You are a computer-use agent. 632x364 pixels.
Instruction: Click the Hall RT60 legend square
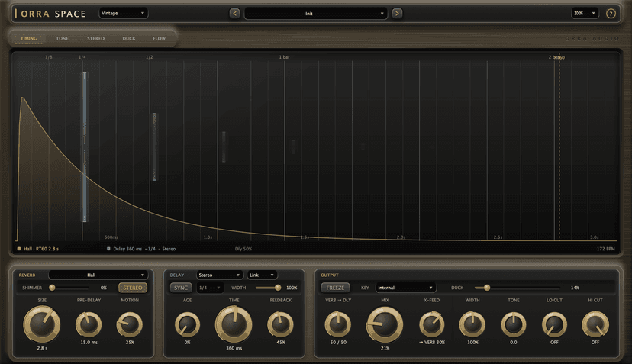[x=19, y=249]
